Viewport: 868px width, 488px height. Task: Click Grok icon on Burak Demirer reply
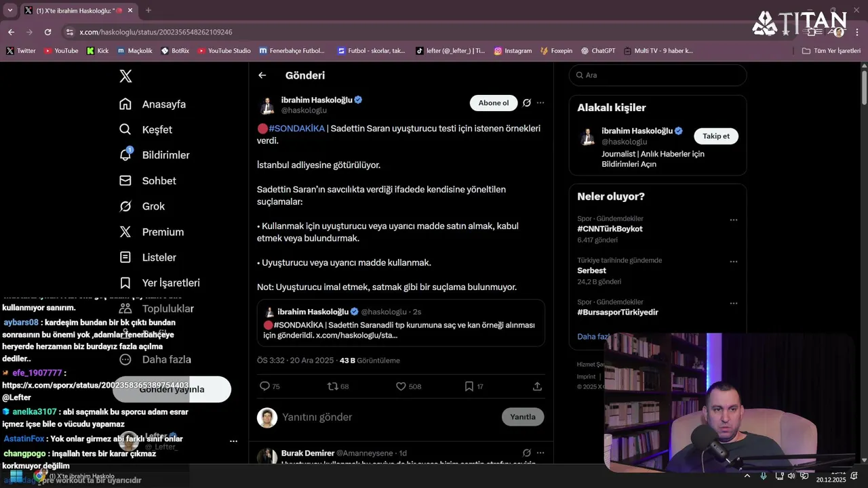[x=527, y=453]
